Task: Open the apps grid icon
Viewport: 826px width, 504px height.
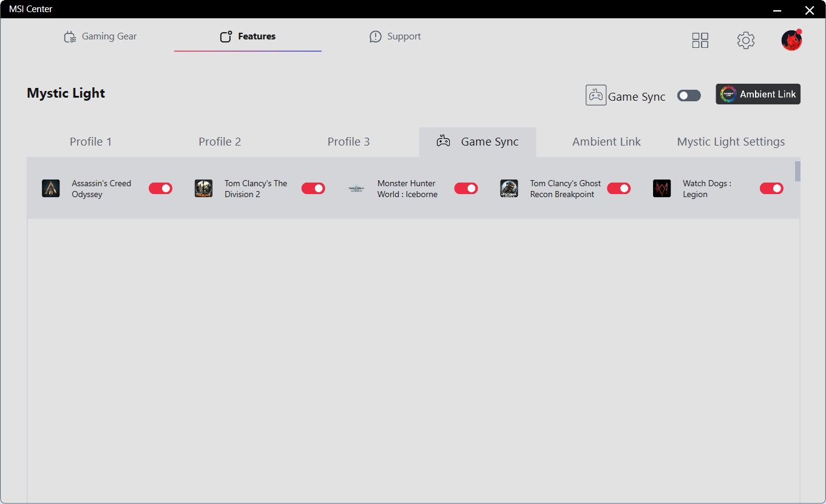Action: tap(700, 41)
